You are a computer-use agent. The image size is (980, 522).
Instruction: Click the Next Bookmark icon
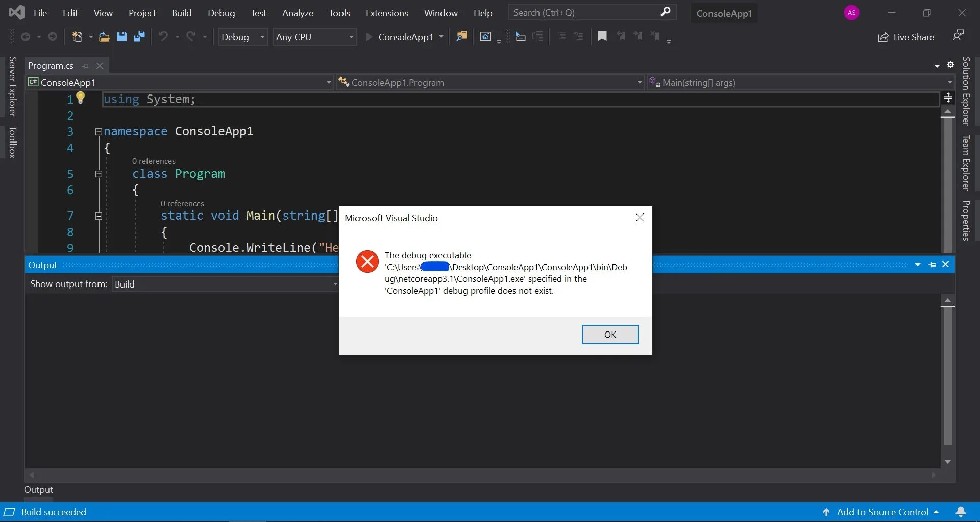click(638, 36)
